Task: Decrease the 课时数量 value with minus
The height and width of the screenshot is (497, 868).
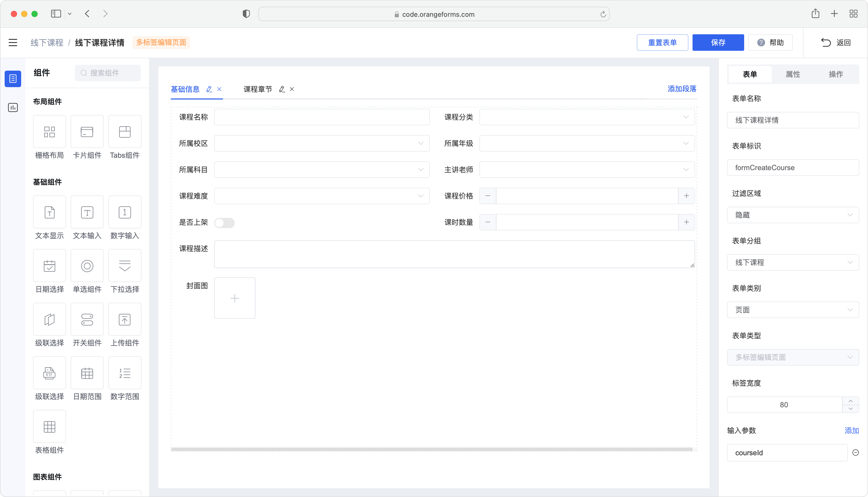Action: 488,222
